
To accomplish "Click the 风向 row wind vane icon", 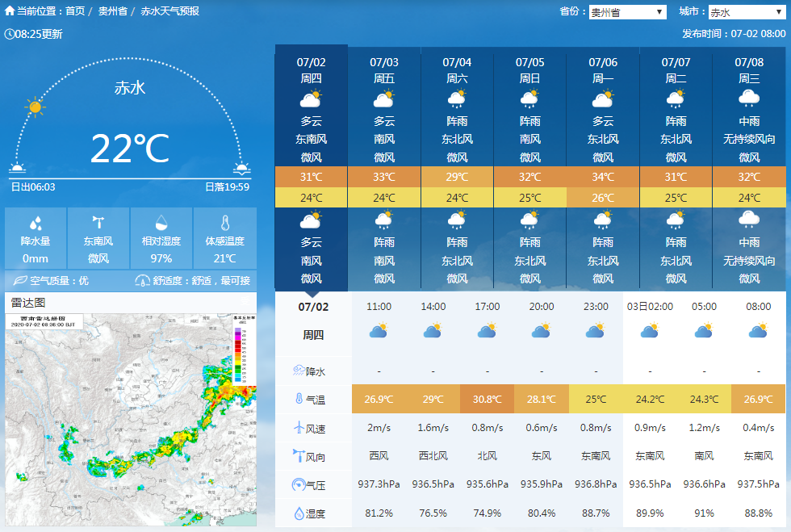I will point(299,455).
